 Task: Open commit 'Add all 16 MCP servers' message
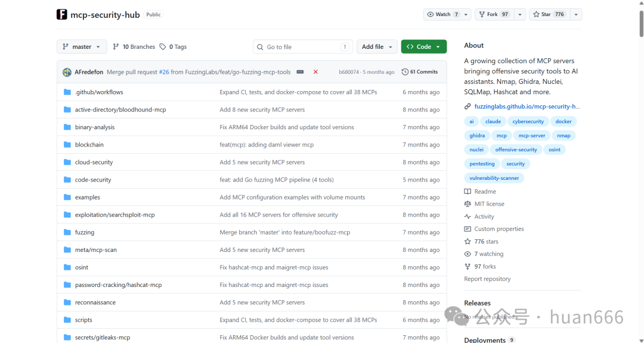278,214
